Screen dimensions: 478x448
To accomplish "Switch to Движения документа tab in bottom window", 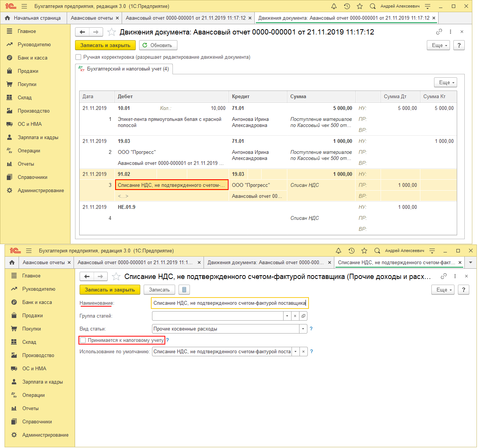I will tap(266, 262).
